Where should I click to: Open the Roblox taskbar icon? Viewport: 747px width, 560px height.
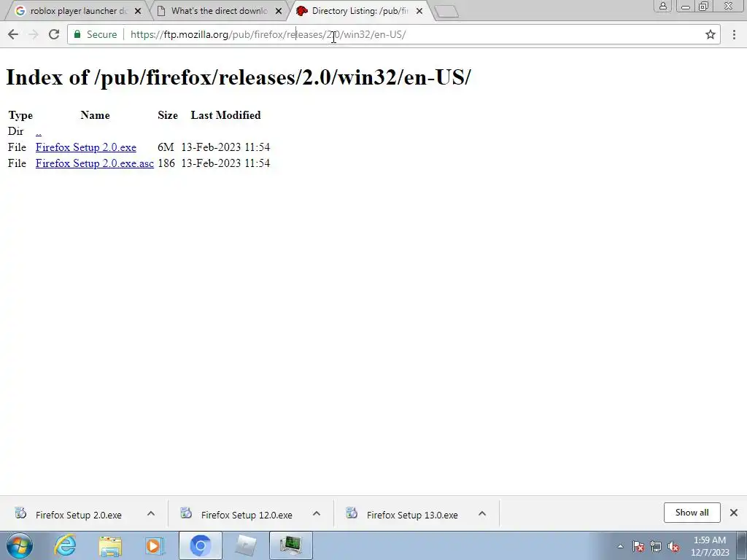point(246,545)
